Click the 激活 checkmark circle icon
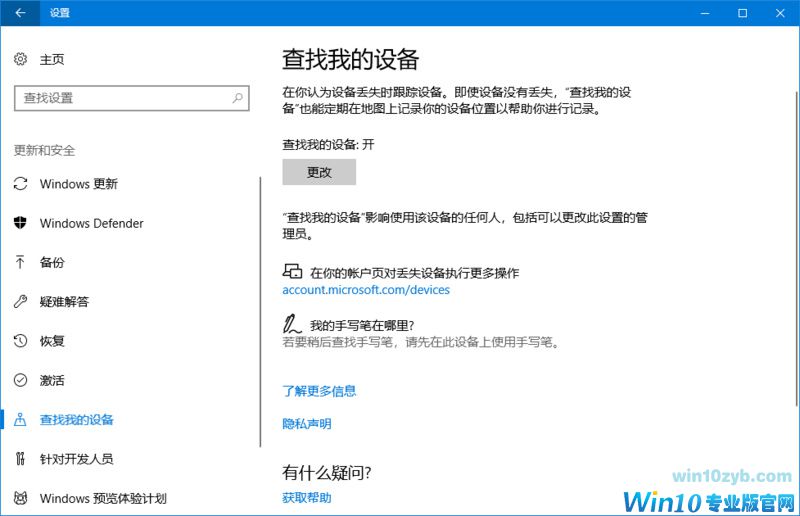This screenshot has width=800, height=516. coord(20,380)
